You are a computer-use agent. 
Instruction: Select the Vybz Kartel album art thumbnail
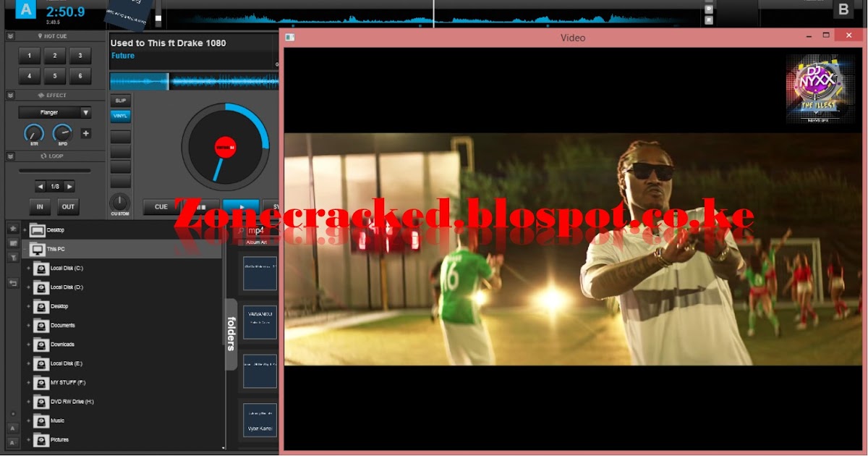tap(260, 421)
